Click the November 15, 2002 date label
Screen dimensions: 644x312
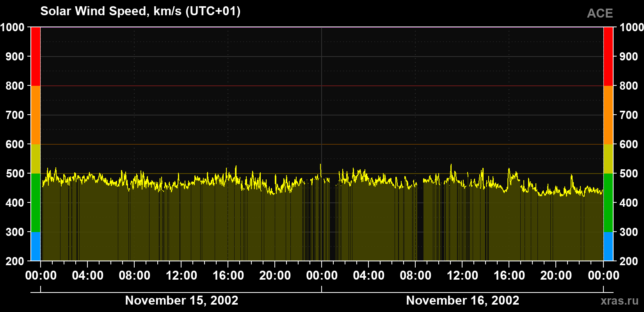[x=181, y=300]
